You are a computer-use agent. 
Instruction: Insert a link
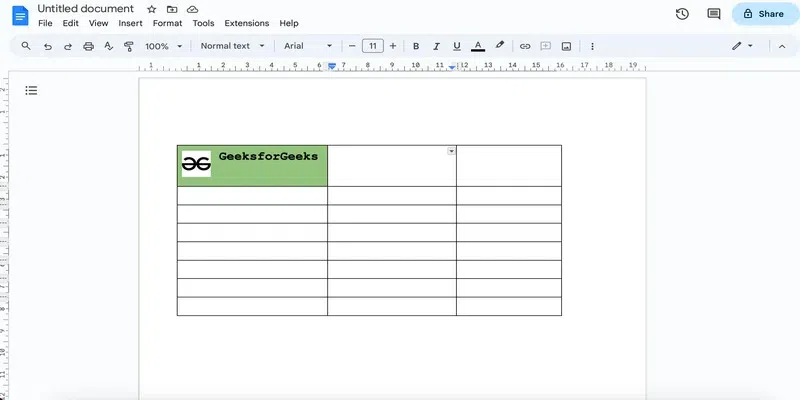525,46
